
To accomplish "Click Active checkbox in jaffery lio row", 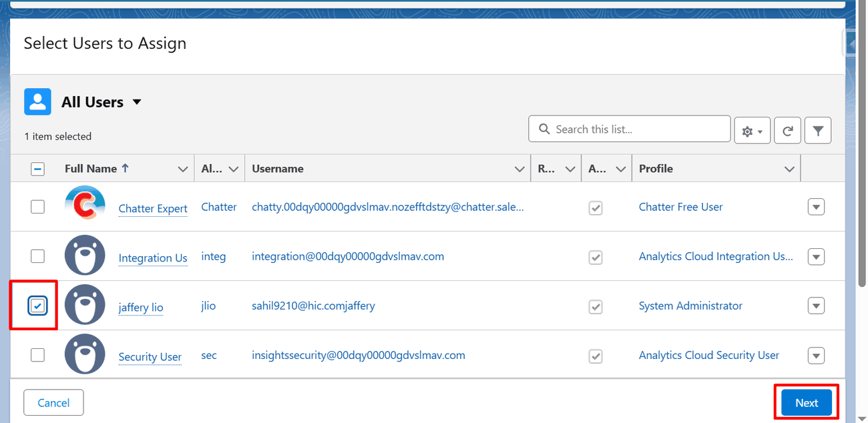I will [x=596, y=307].
